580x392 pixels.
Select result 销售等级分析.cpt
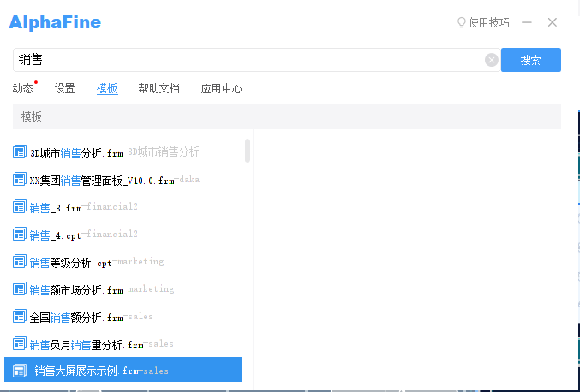(x=123, y=262)
